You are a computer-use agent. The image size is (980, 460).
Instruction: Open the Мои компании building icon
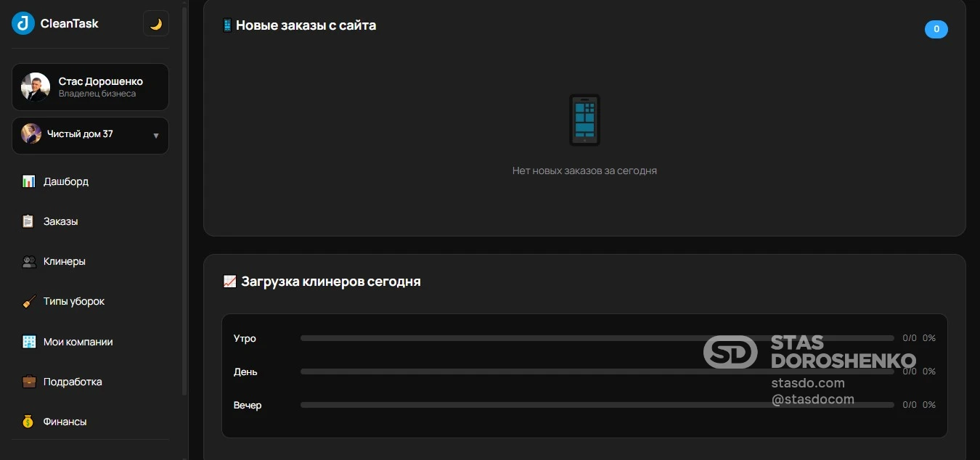[28, 341]
